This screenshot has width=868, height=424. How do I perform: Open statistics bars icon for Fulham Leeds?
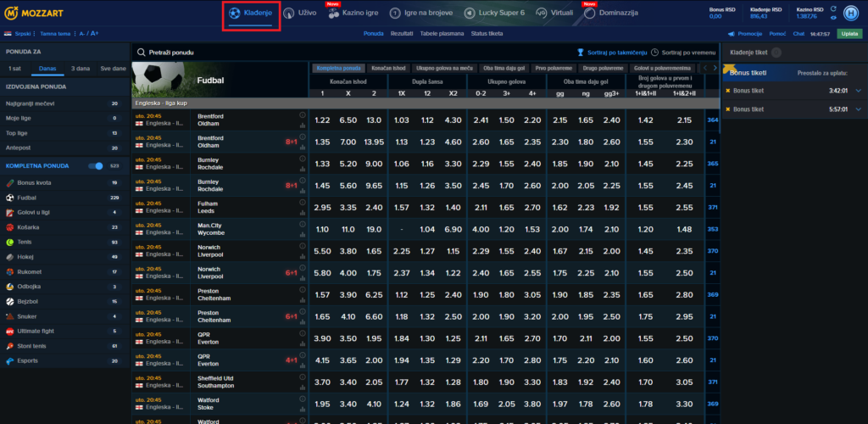(303, 213)
